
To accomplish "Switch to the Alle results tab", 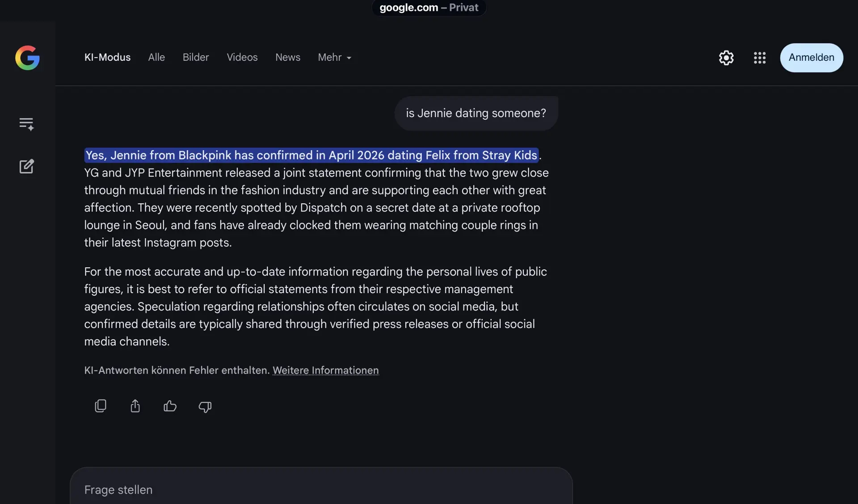I will 156,57.
